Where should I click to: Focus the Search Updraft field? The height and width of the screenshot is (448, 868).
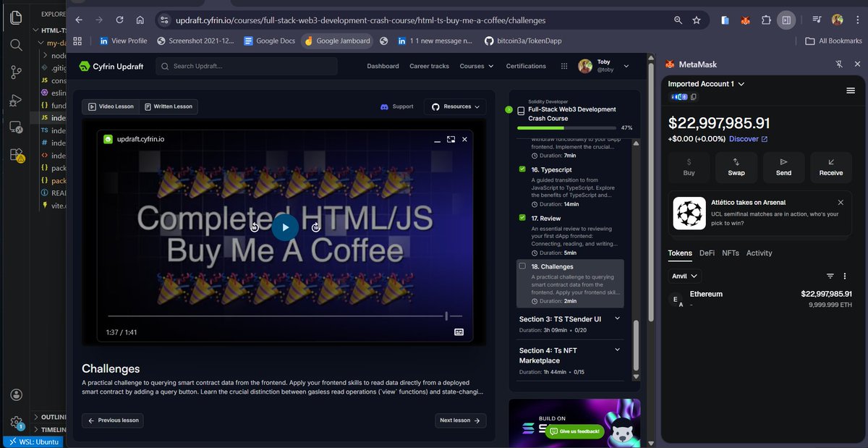246,67
